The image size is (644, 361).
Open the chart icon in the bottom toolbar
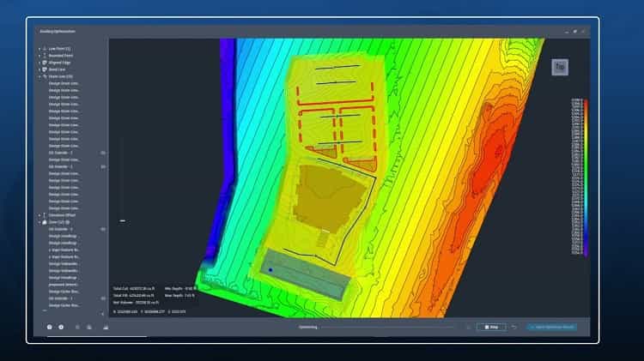coord(106,327)
